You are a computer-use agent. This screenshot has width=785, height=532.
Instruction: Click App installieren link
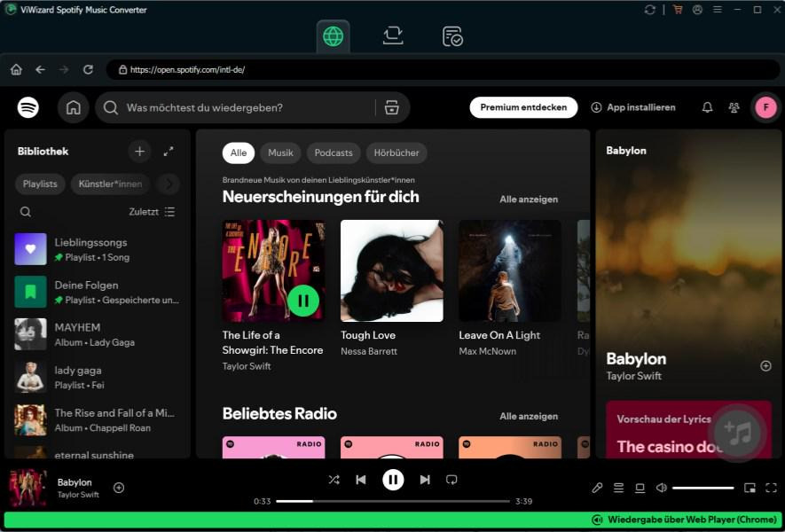pyautogui.click(x=632, y=107)
